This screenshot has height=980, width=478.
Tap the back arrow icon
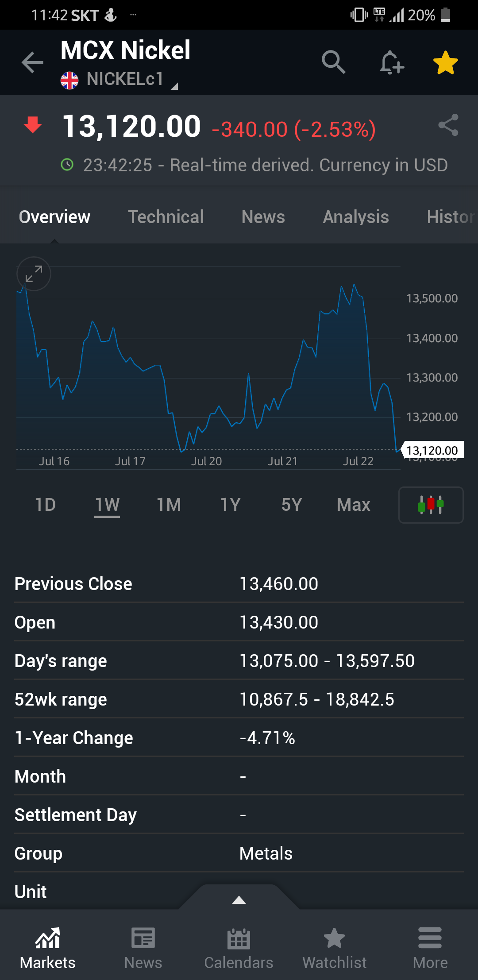tap(33, 62)
